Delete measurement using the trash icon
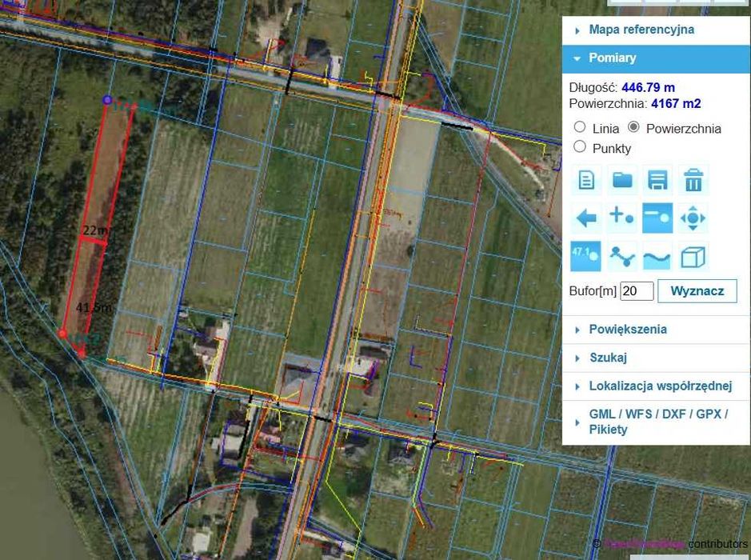 click(693, 180)
